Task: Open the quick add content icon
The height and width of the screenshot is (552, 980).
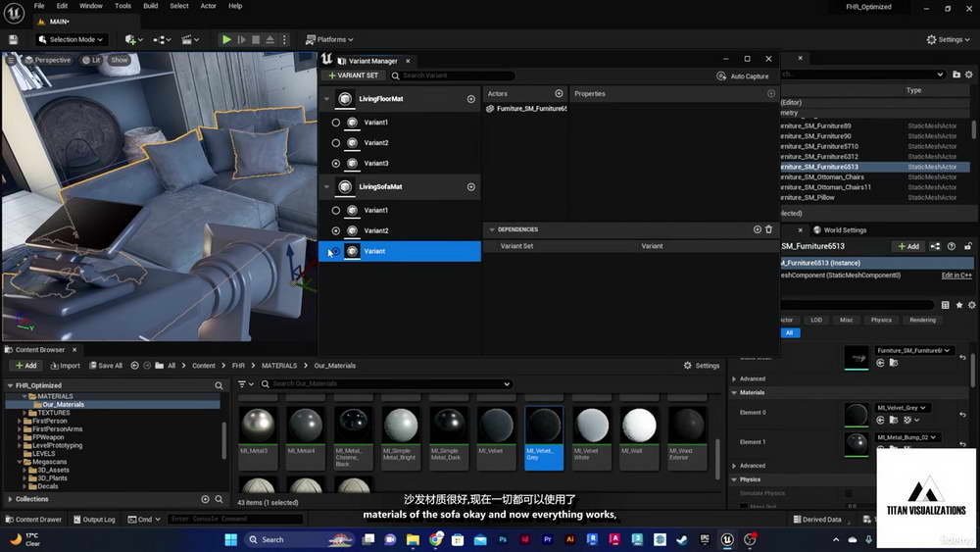Action: [x=133, y=39]
